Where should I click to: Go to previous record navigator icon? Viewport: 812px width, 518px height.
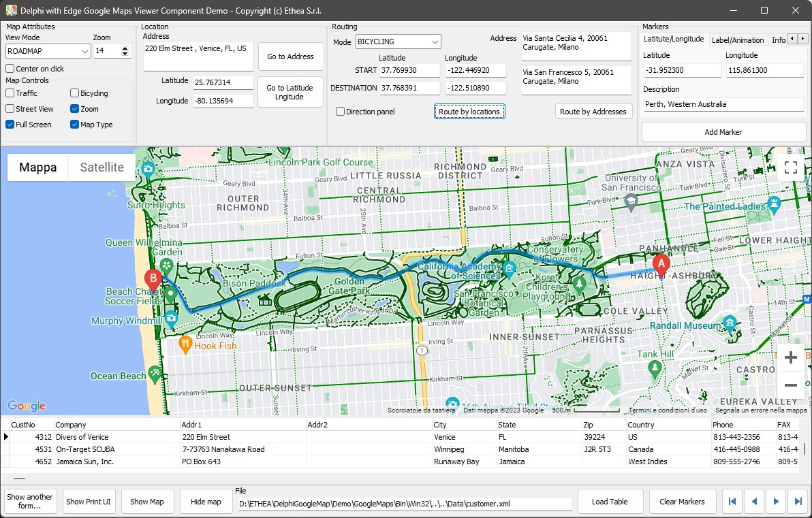(754, 502)
